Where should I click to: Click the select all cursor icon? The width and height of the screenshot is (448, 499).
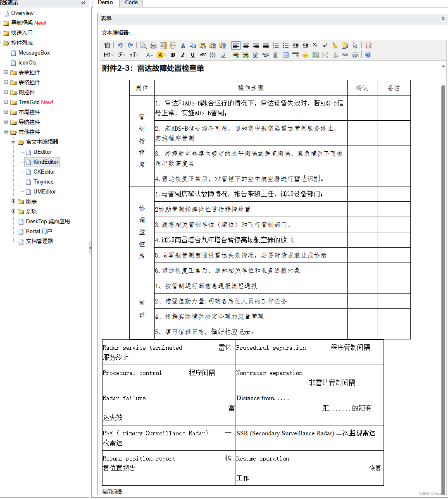355,45
